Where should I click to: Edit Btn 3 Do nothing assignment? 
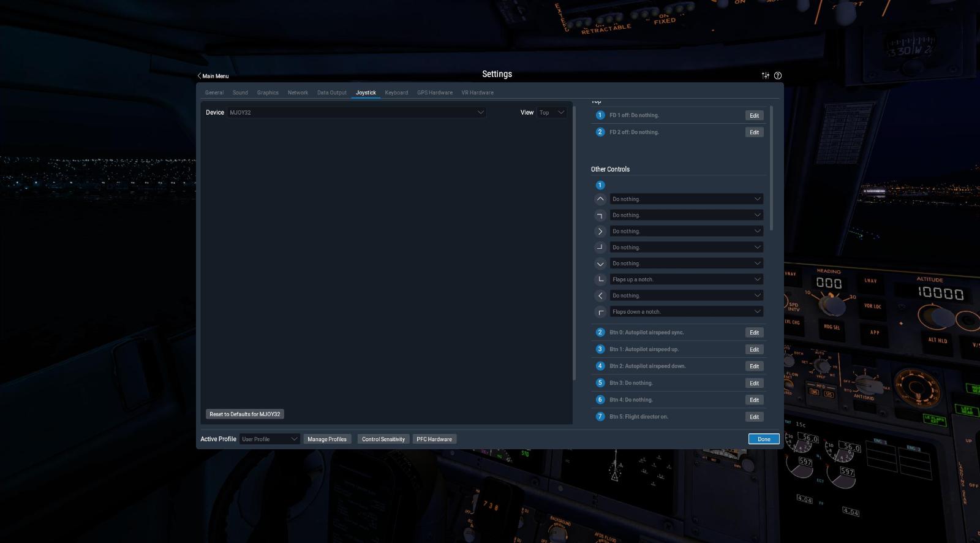pos(754,383)
